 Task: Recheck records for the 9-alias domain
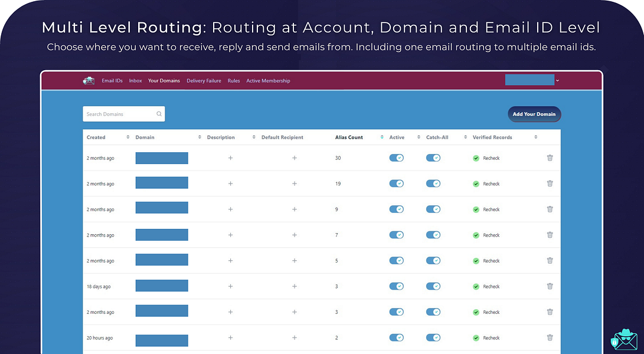coord(491,209)
